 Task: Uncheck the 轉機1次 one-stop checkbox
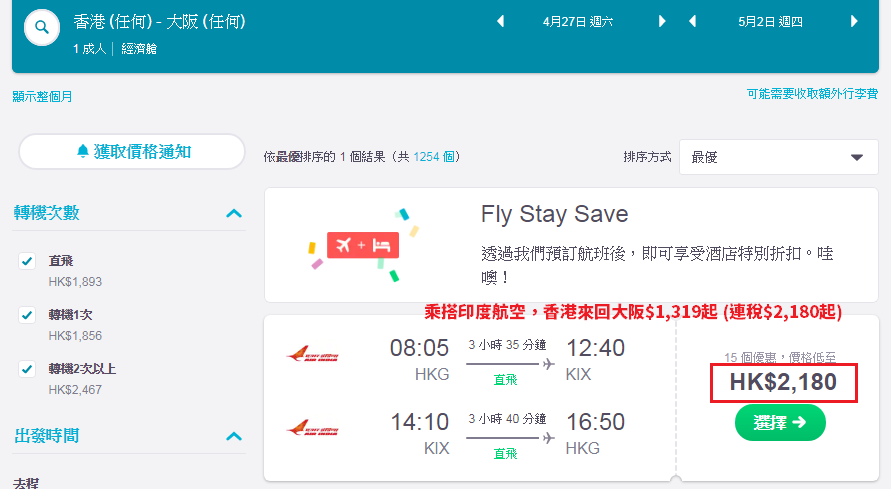(x=27, y=315)
